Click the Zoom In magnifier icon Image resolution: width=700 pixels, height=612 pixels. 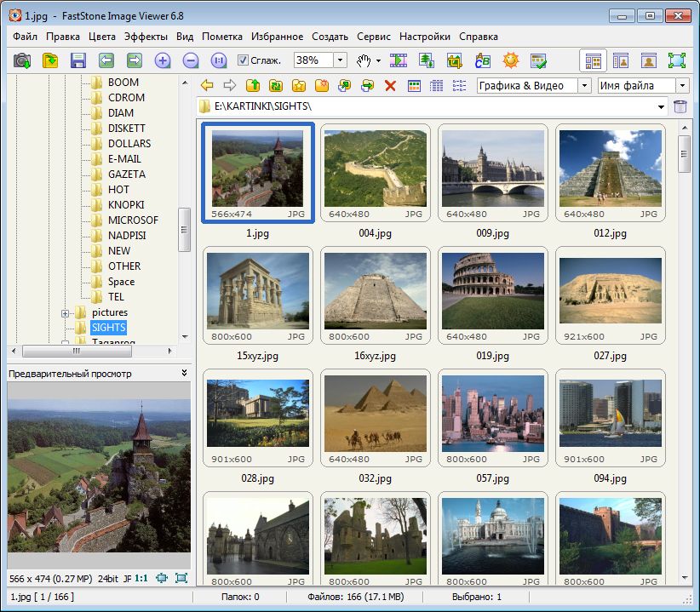(163, 60)
